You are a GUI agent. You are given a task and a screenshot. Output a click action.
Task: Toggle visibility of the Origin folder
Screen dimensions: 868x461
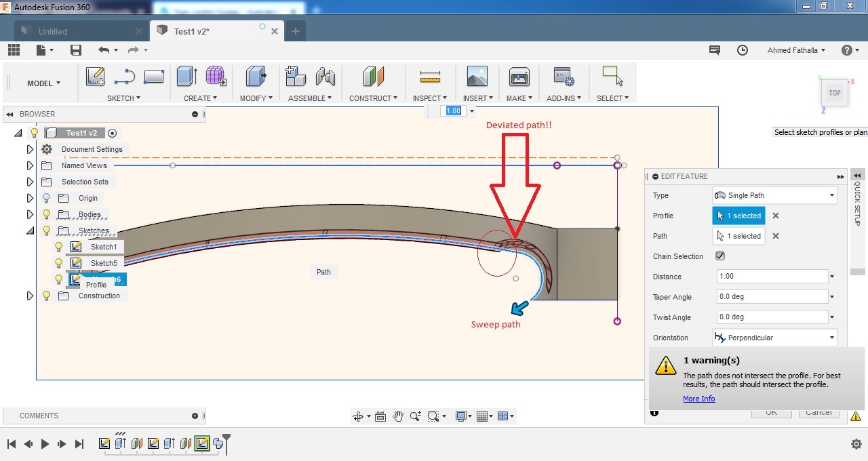click(x=46, y=197)
